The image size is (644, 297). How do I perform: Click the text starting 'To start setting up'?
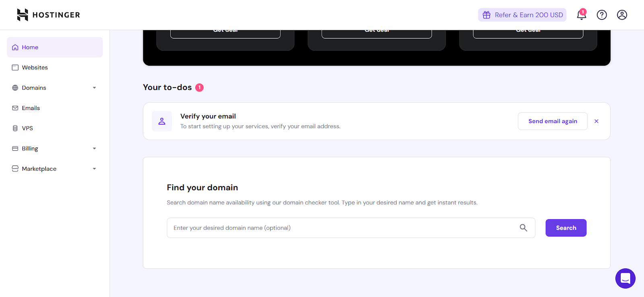260,126
